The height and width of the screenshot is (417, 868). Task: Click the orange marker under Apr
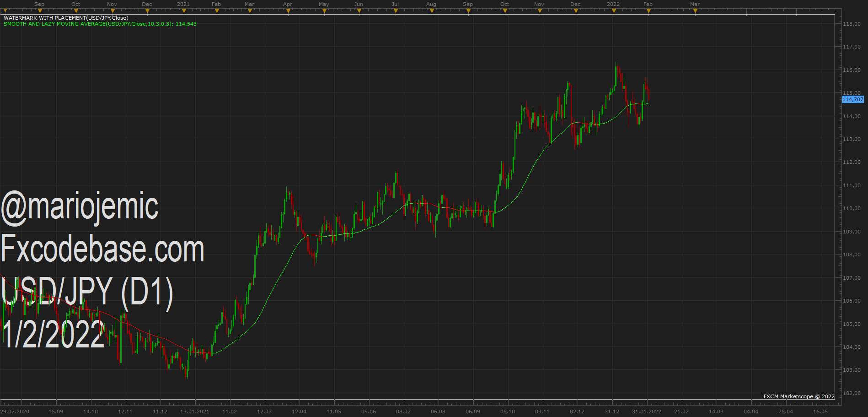point(288,11)
